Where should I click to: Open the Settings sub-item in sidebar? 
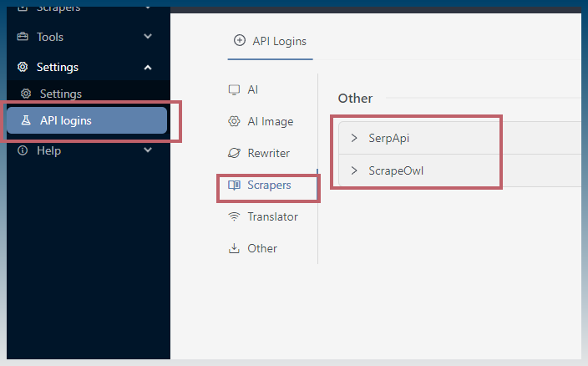point(61,94)
